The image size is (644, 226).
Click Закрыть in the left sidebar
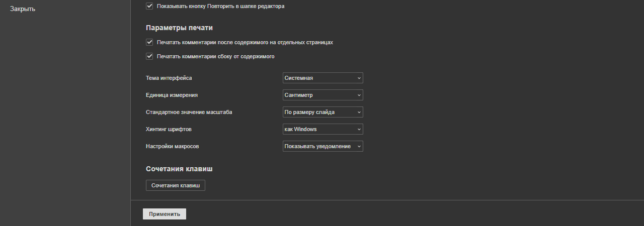23,9
